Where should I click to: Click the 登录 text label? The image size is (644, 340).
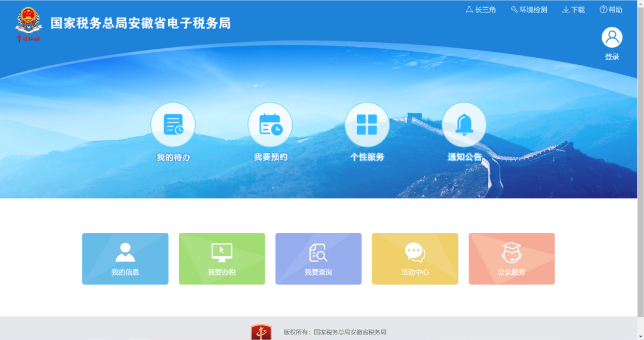612,57
